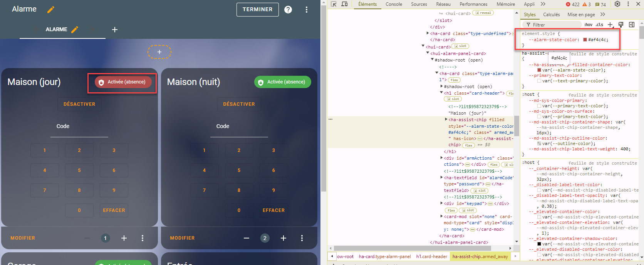Toggle the device toolbar in DevTools
This screenshot has width=644, height=265.
coord(344,4)
